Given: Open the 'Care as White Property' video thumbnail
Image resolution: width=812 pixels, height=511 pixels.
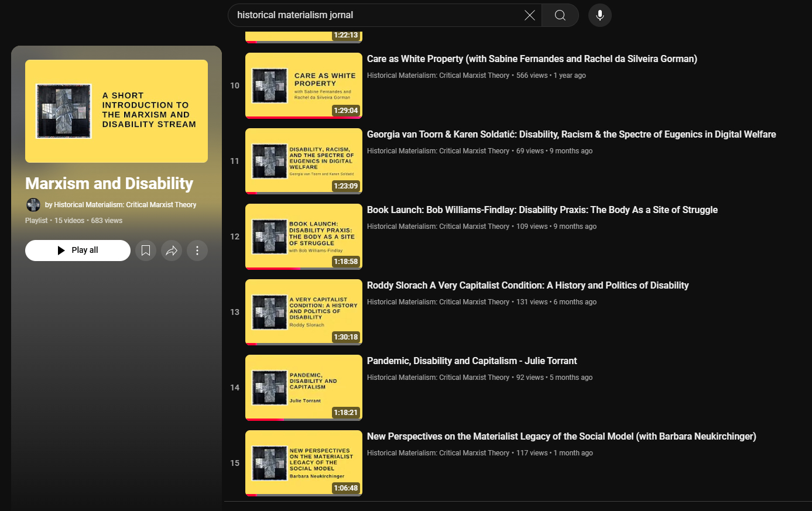Looking at the screenshot, I should tap(303, 85).
